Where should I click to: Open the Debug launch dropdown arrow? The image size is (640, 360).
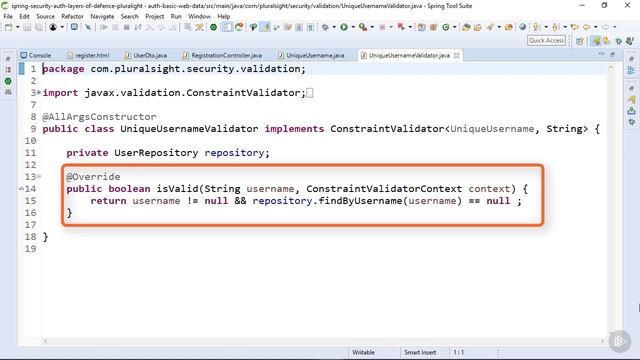[334, 27]
